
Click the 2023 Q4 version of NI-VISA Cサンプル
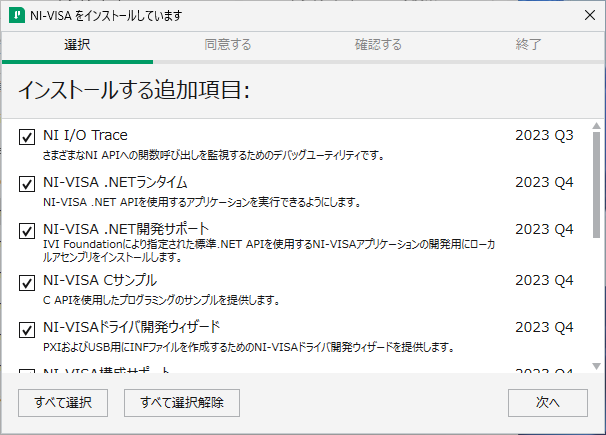coord(544,280)
